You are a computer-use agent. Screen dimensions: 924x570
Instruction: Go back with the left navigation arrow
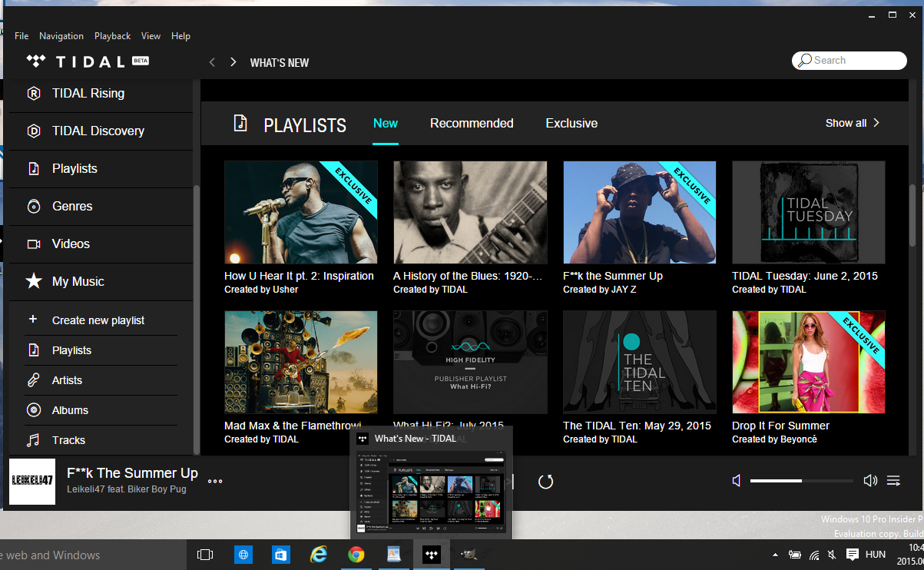click(x=213, y=62)
